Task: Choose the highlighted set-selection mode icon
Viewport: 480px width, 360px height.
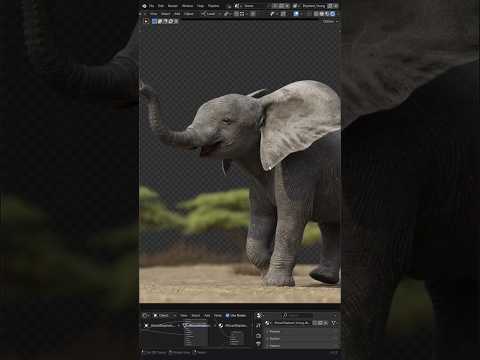Action: click(154, 21)
